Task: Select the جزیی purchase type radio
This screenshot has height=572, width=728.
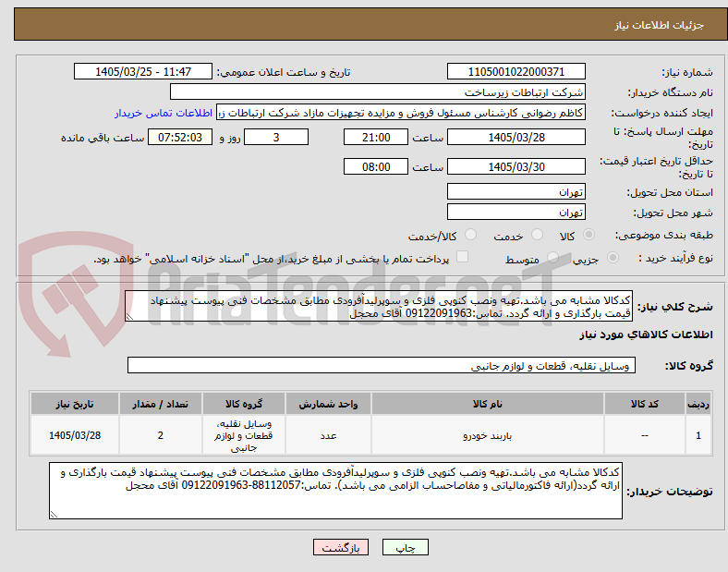Action: pyautogui.click(x=613, y=258)
